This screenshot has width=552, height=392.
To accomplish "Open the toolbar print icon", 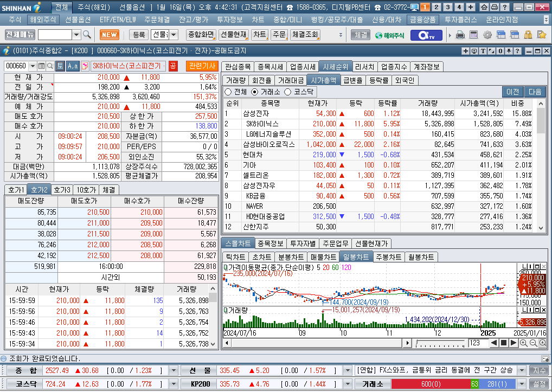I will pyautogui.click(x=460, y=35).
